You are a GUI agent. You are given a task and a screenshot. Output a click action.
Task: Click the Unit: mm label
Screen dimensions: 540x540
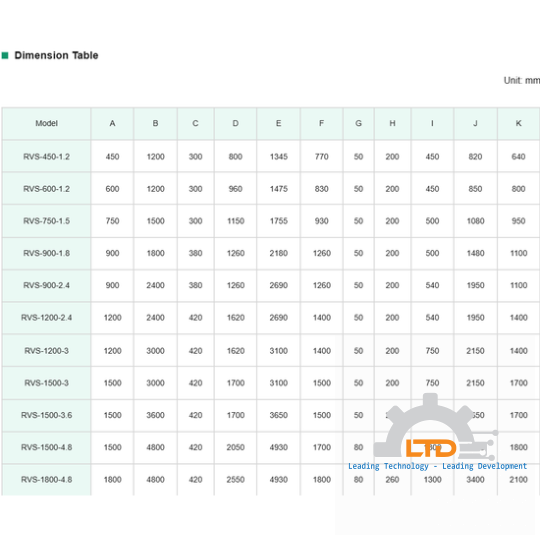tap(521, 81)
